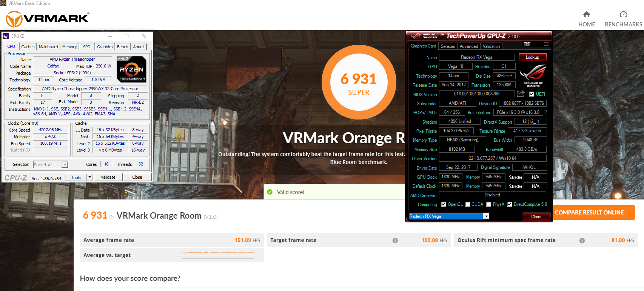The image size is (644, 291).
Task: Click the Oculus Rift min spec info icon
Action: click(x=582, y=240)
